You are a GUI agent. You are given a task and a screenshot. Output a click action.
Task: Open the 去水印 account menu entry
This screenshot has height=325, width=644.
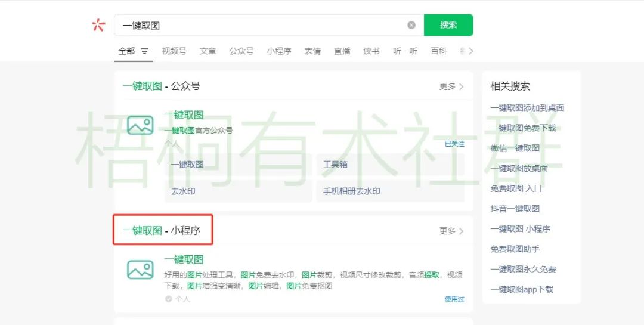coord(238,191)
